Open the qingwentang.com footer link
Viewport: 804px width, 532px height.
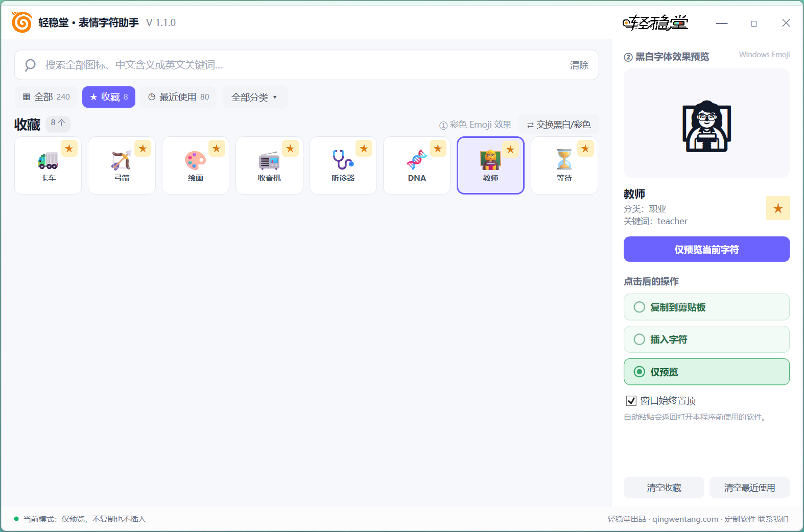click(x=685, y=519)
